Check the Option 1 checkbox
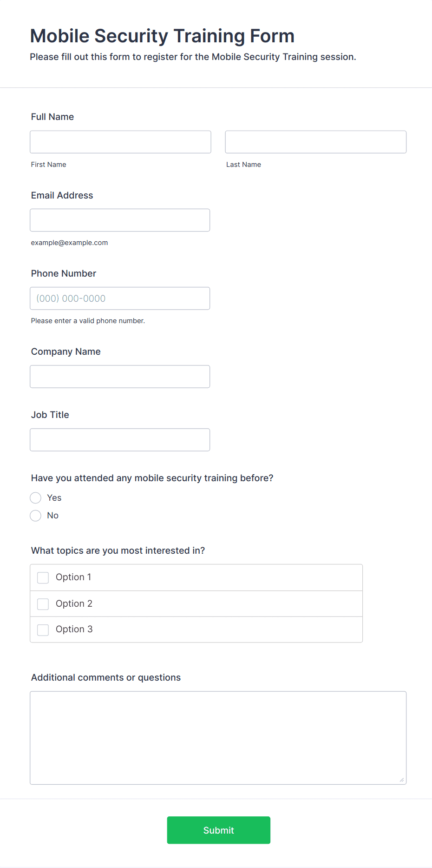This screenshot has width=432, height=868. 43,577
